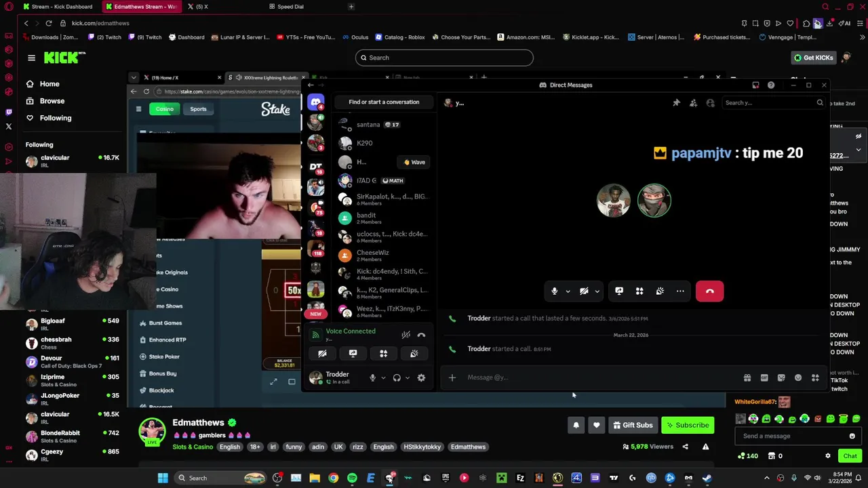Toggle camera button under Voice Connected panel
This screenshot has width=868, height=488.
(x=322, y=354)
